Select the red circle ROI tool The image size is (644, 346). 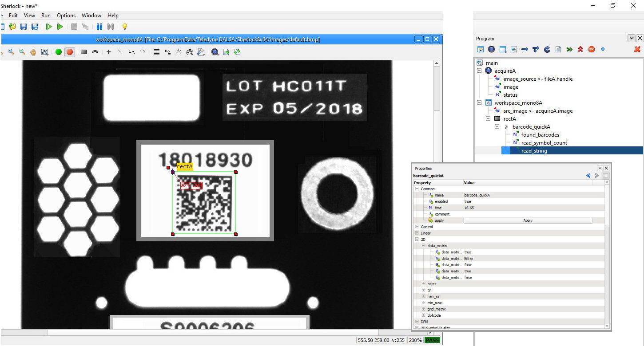coord(70,52)
